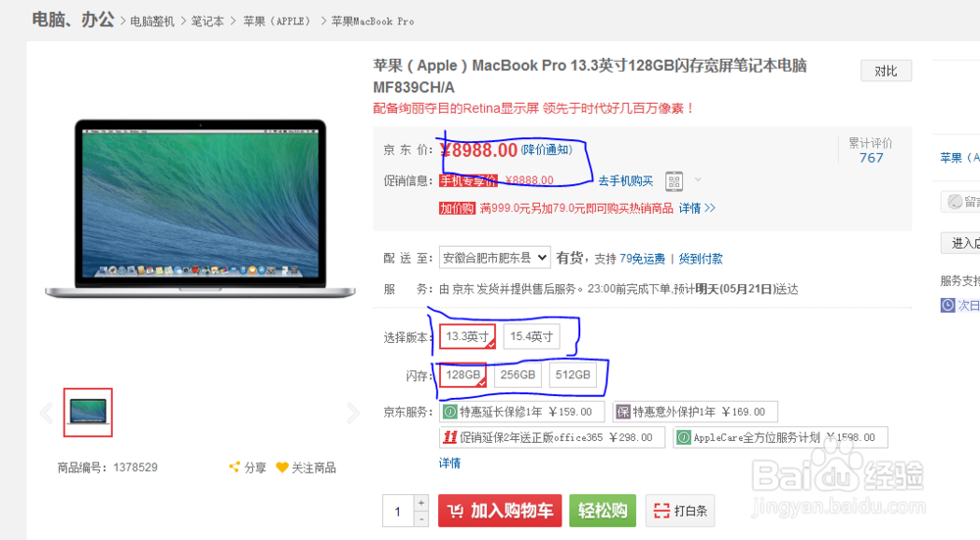Select the 15.4英寸 version option
980x540 pixels.
coord(531,337)
